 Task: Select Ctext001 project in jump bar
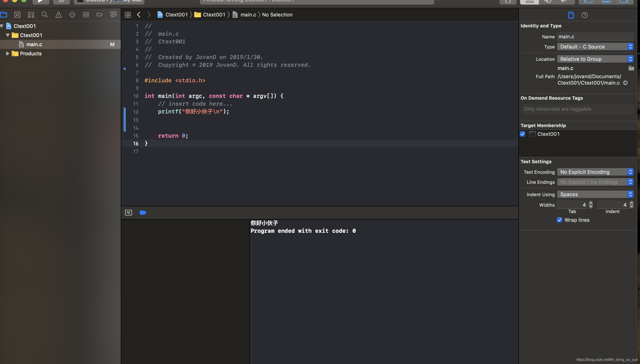(172, 15)
